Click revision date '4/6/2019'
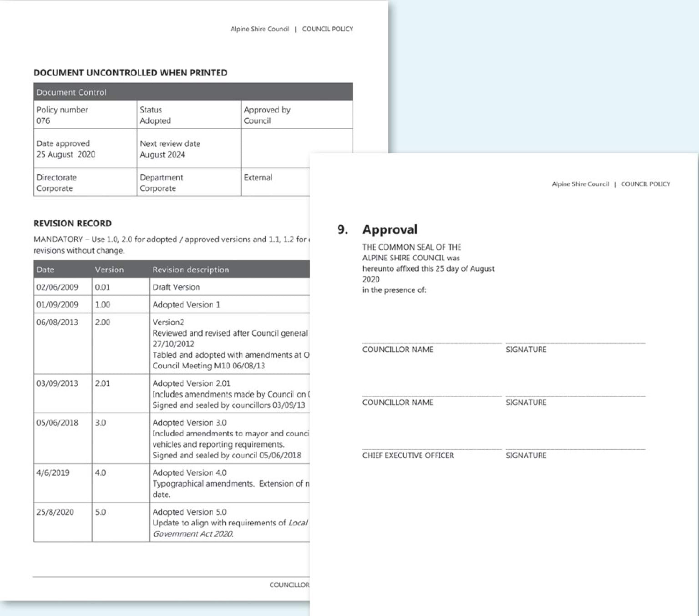Screen dimensions: 699x616 [x=53, y=473]
